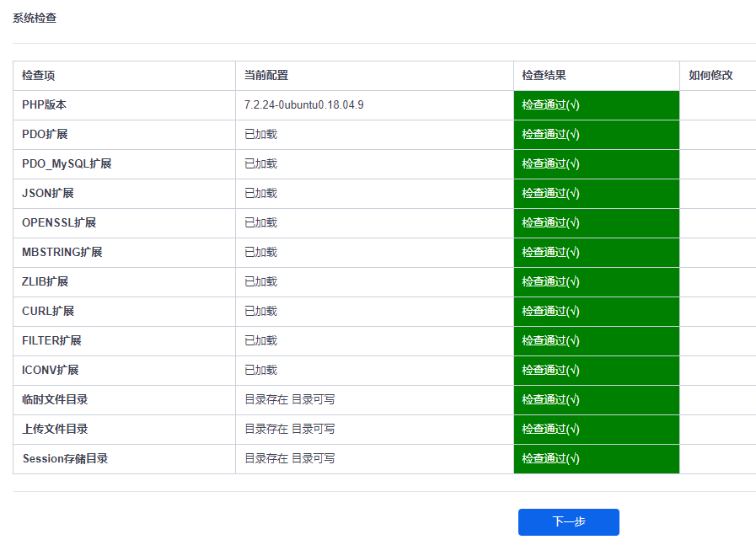Select the Session存储目录 row label
This screenshot has height=545, width=756.
(x=65, y=459)
